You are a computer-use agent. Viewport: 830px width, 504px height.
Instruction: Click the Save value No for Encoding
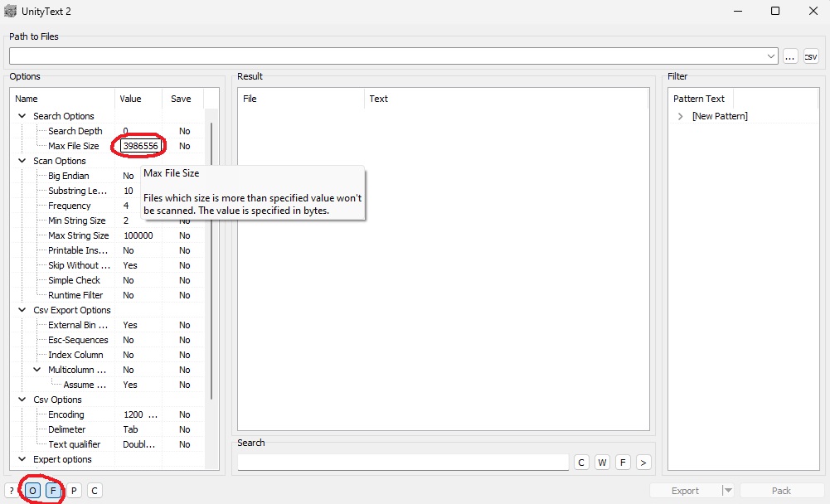184,414
